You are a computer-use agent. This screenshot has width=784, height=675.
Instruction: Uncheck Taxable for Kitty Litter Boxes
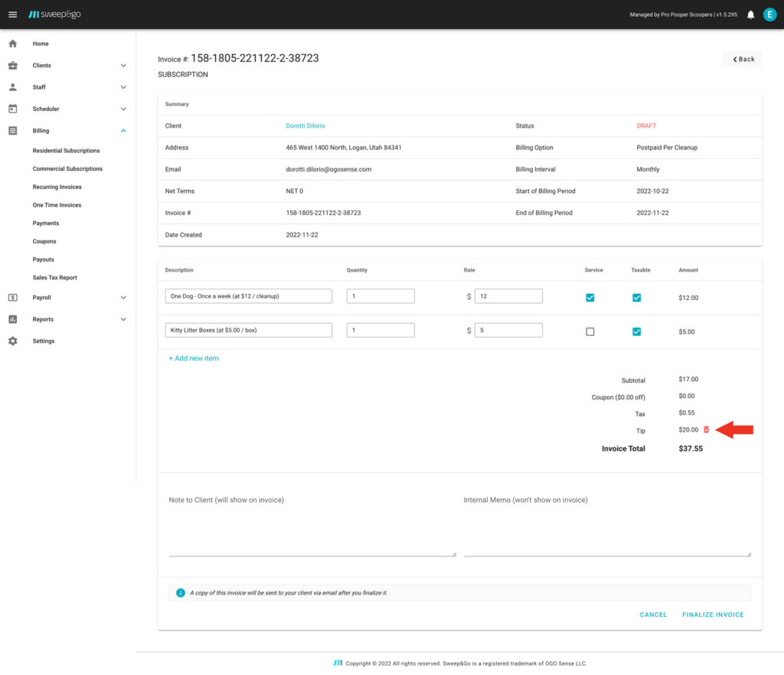(x=636, y=331)
